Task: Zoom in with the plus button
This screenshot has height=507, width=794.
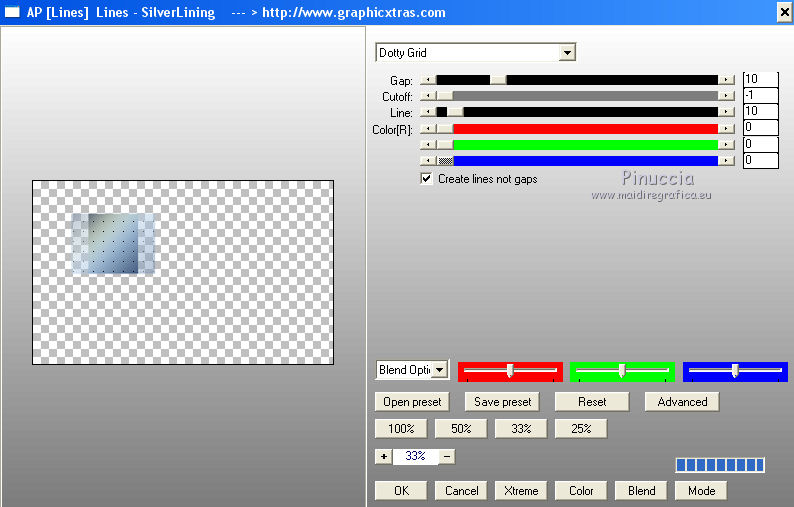Action: coord(384,456)
